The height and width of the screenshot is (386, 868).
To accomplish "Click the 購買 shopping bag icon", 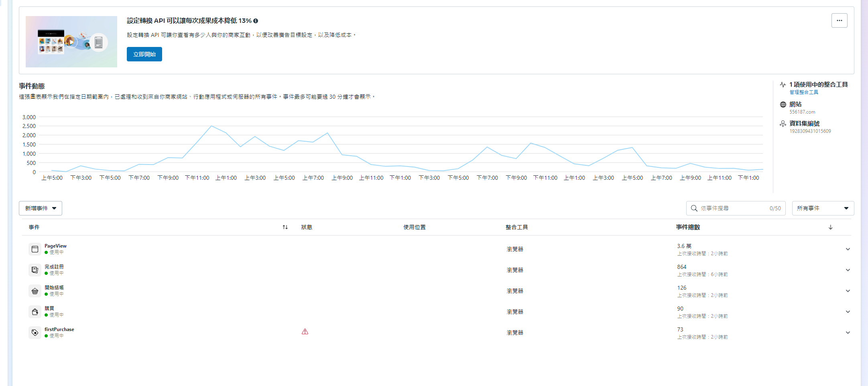I will [35, 312].
